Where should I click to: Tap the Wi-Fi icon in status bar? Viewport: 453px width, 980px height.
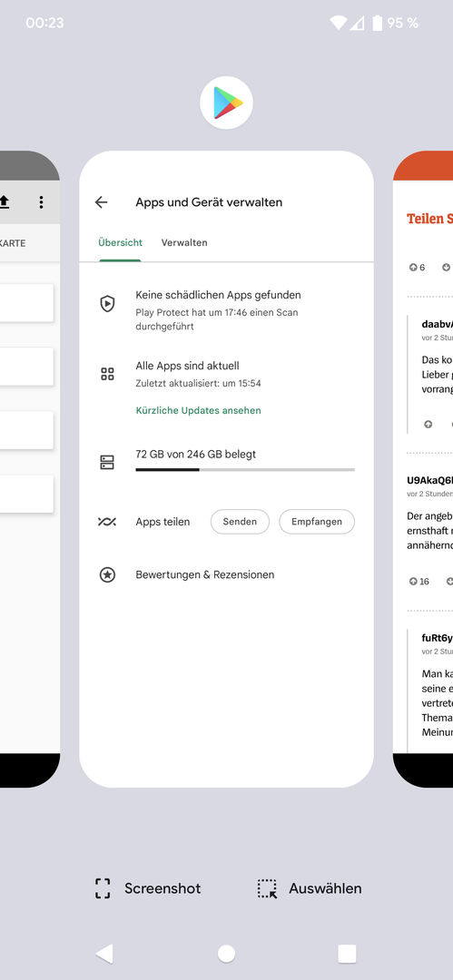pos(338,23)
